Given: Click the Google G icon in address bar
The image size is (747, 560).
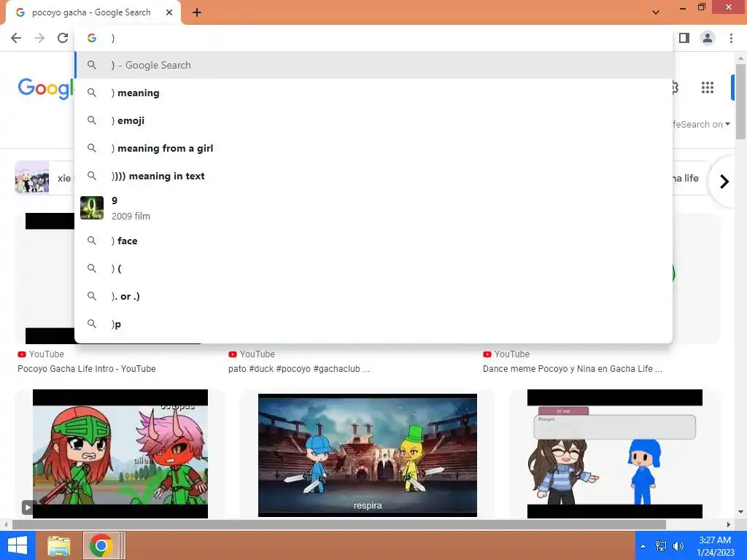Looking at the screenshot, I should (x=92, y=38).
